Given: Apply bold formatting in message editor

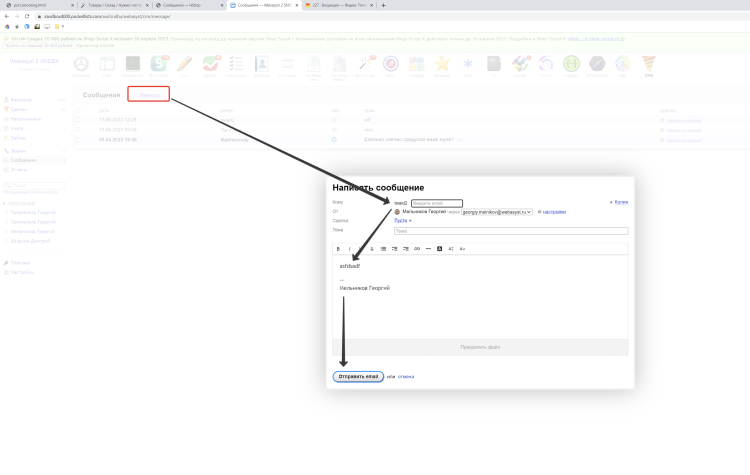Looking at the screenshot, I should point(338,248).
